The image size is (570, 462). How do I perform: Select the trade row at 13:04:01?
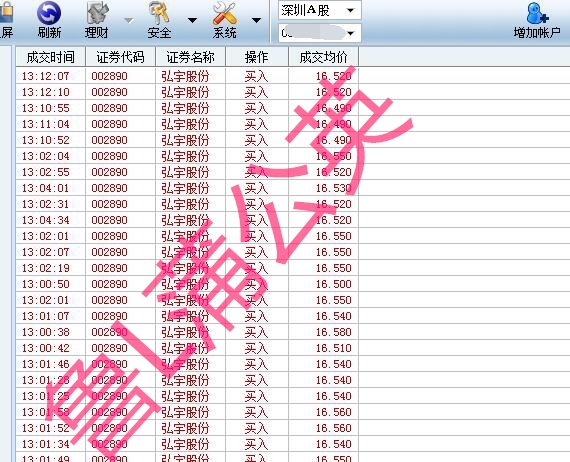[187, 188]
